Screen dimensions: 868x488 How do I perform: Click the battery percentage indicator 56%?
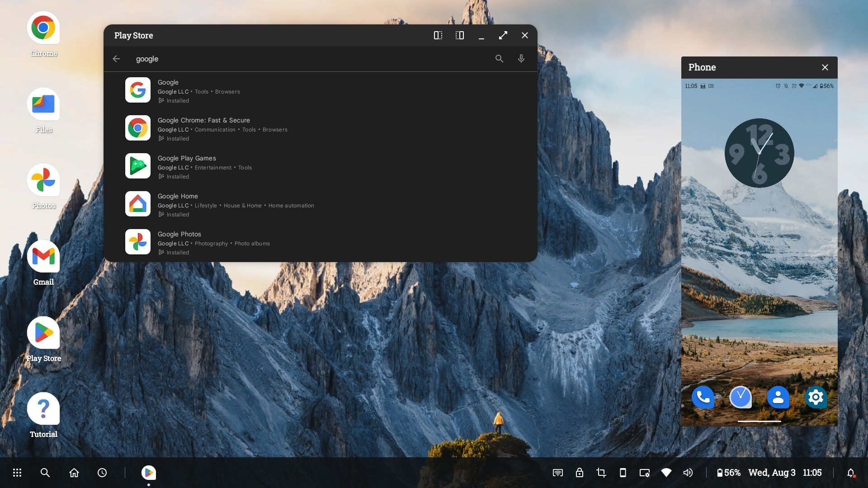pos(727,473)
